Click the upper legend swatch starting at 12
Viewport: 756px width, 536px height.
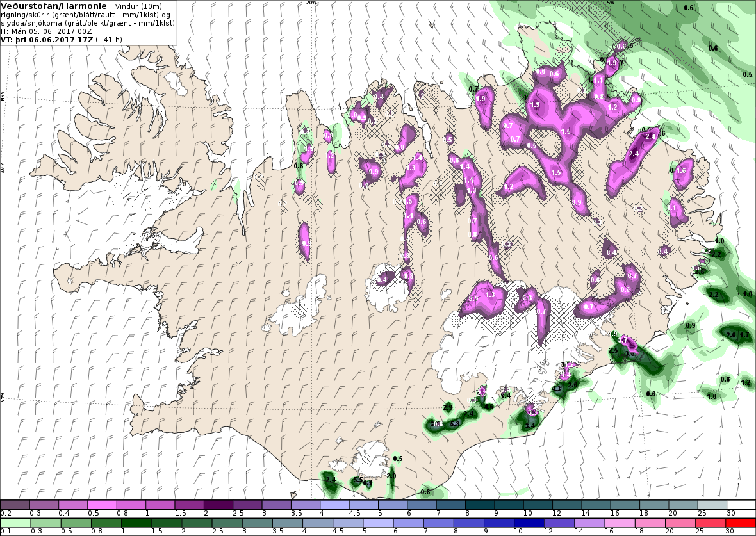click(566, 505)
